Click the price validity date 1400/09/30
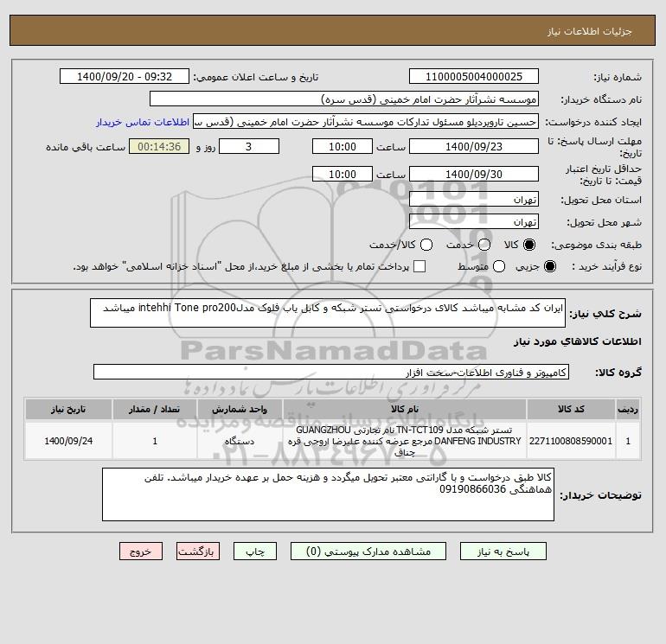 pyautogui.click(x=474, y=174)
